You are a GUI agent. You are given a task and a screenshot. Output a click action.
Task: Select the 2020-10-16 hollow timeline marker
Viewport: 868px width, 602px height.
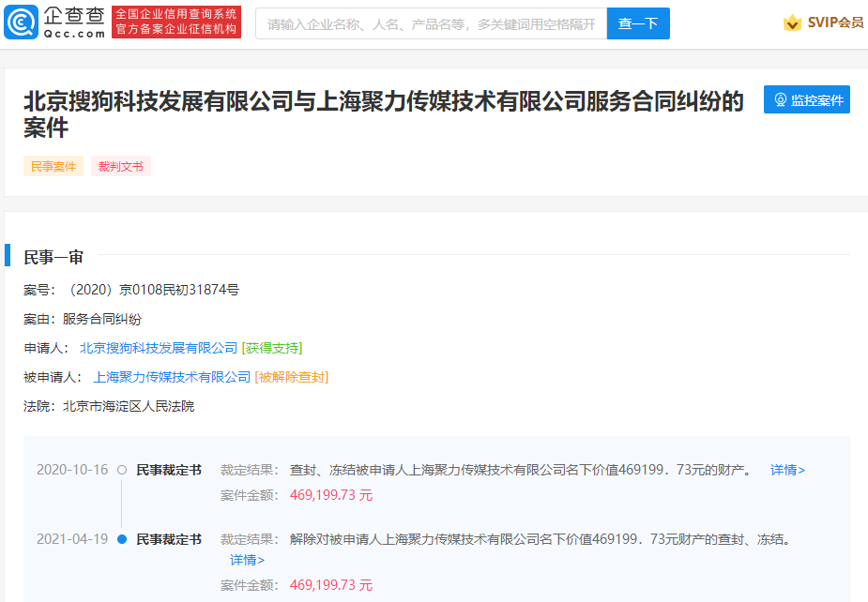(122, 470)
